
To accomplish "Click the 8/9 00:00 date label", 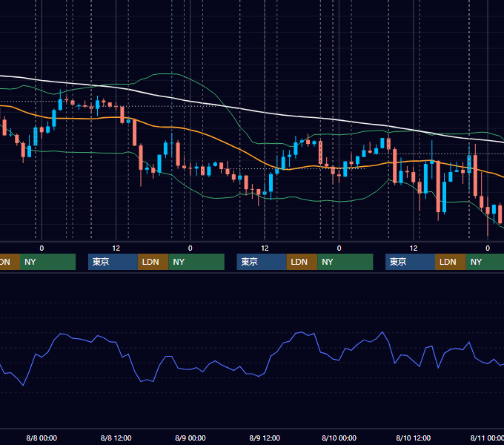I will [x=190, y=438].
